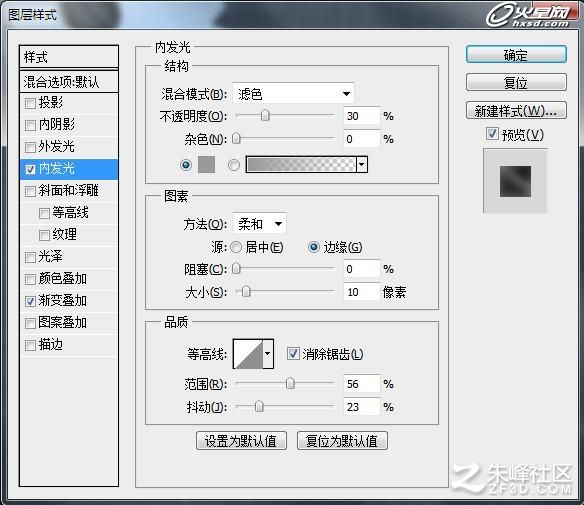Expand the contour picker dropdown arrow
Screen dimensions: 584x505
(268, 353)
